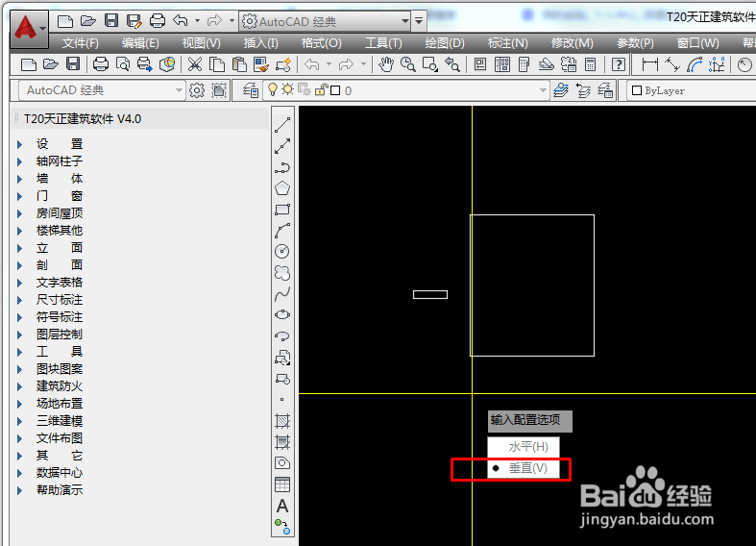This screenshot has width=756, height=546.
Task: Select the Line draw tool
Action: click(282, 125)
